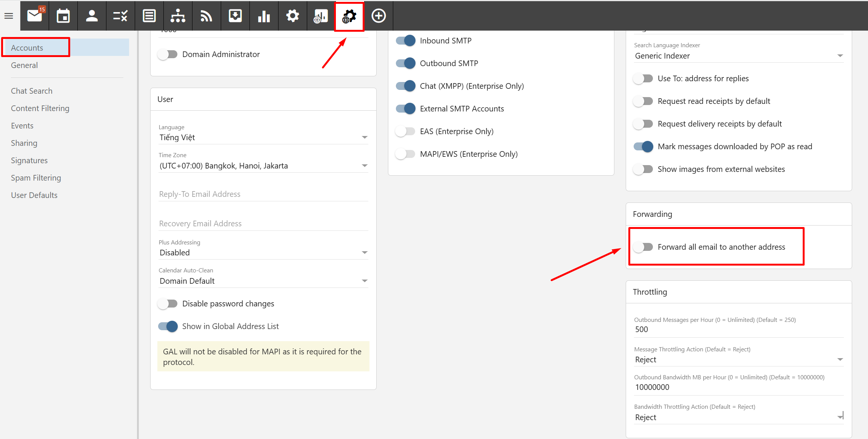868x439 pixels.
Task: Open the hamburger navigation menu
Action: pyautogui.click(x=9, y=16)
